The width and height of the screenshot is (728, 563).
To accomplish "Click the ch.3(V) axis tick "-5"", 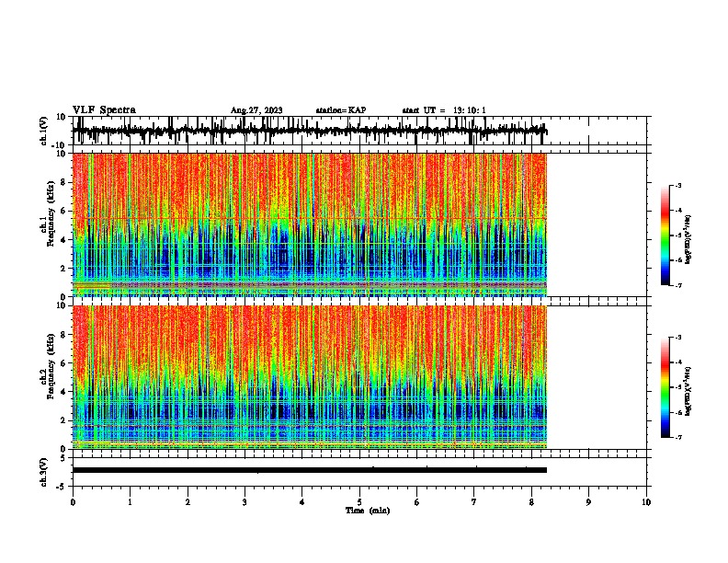I will 62,487.
